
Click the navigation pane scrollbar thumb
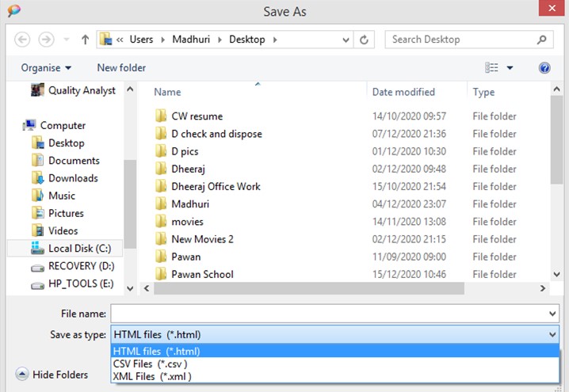[x=130, y=204]
